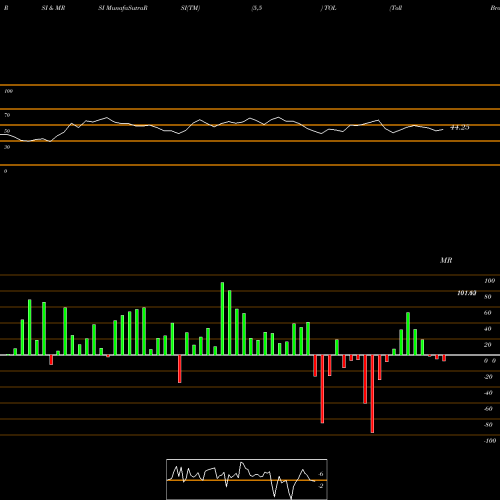Click the MR axis label -40
This screenshot has height=500, width=500.
(488, 393)
